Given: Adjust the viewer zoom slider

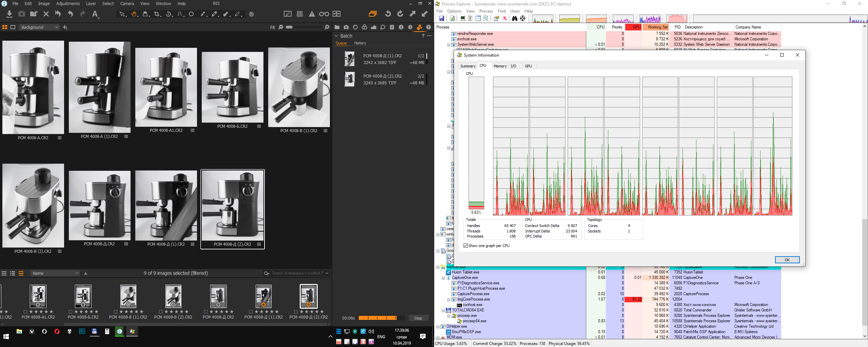Looking at the screenshot, I should click(x=304, y=27).
